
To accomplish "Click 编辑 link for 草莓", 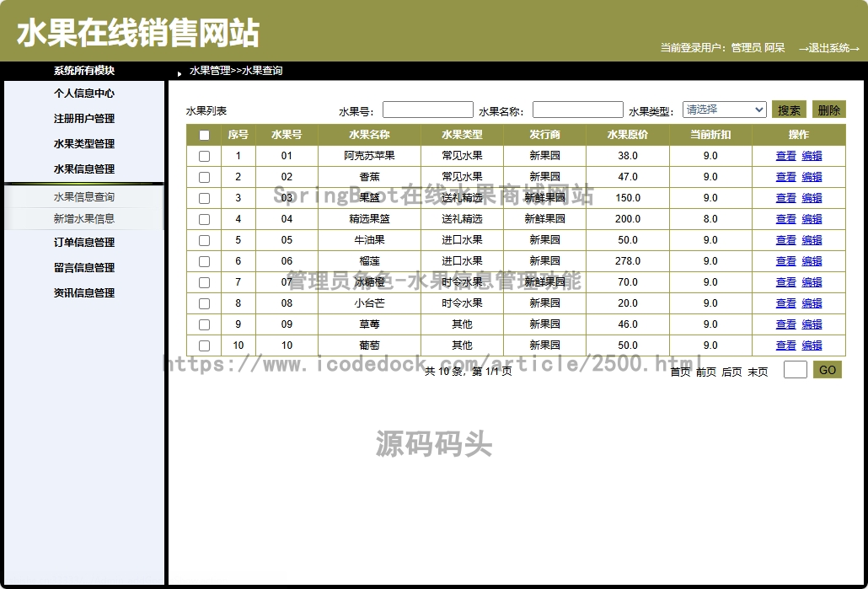I will coord(812,324).
